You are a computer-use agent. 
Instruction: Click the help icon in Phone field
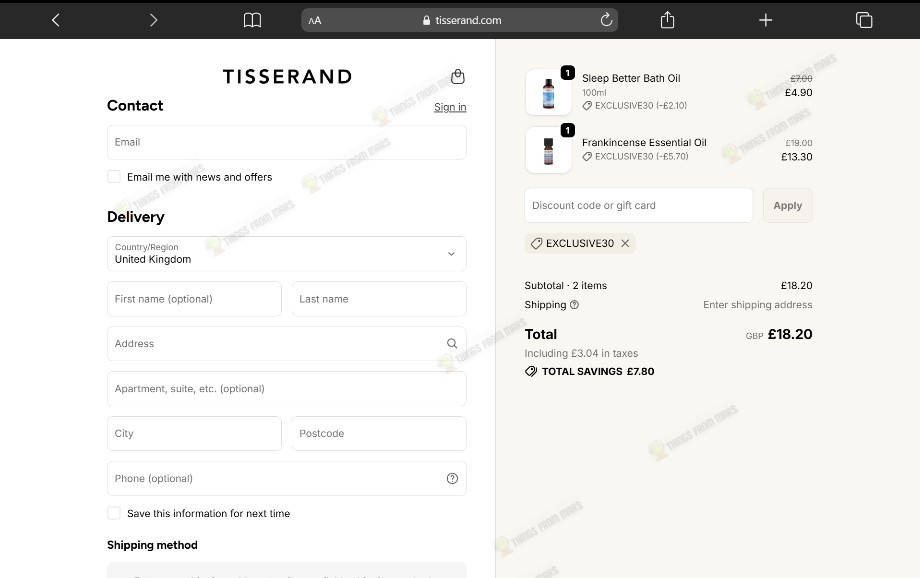(x=452, y=478)
